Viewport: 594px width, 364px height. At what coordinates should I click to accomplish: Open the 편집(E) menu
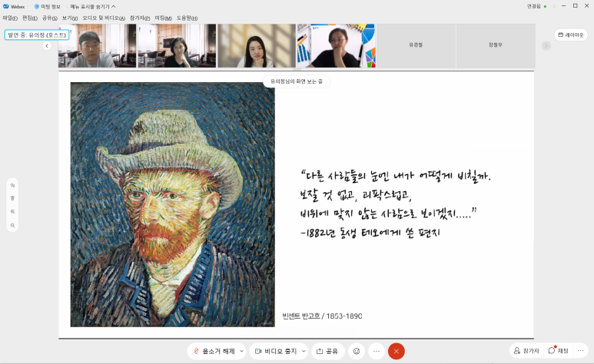[30, 18]
